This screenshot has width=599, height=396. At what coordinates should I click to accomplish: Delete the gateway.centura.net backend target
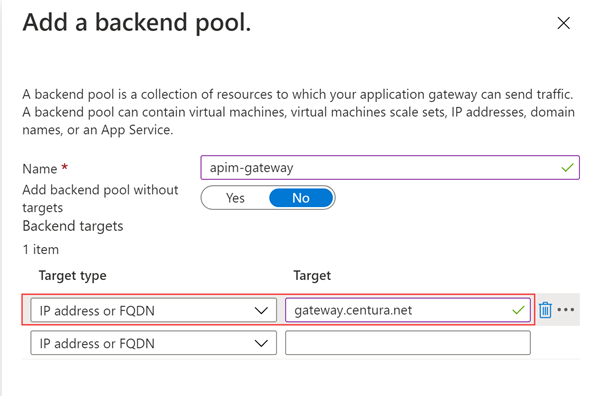(x=545, y=310)
